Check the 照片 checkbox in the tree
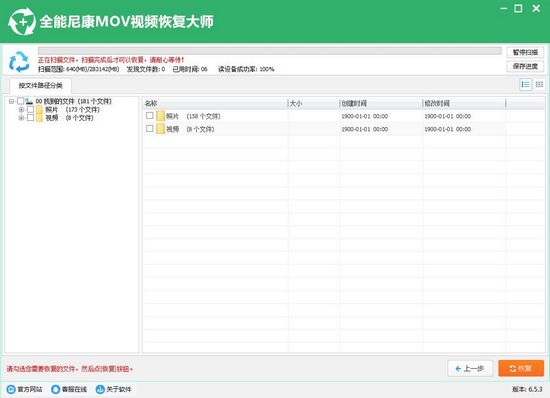550x398 pixels. [31, 110]
